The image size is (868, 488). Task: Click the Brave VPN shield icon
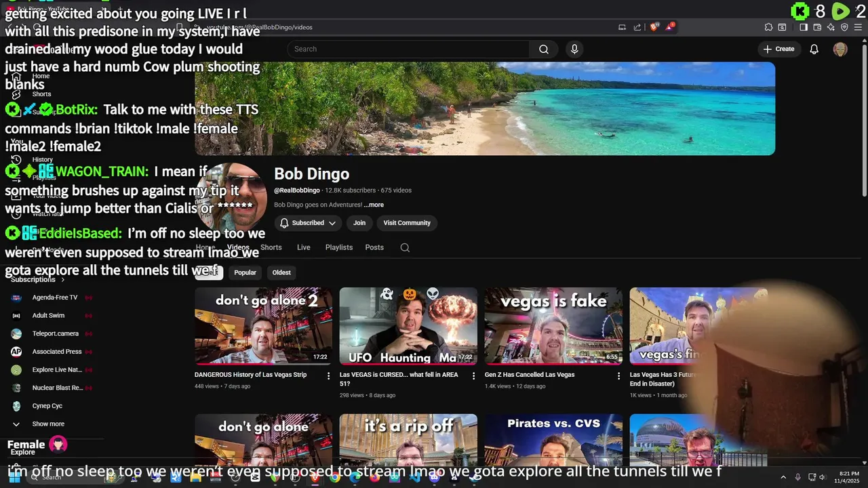click(844, 27)
